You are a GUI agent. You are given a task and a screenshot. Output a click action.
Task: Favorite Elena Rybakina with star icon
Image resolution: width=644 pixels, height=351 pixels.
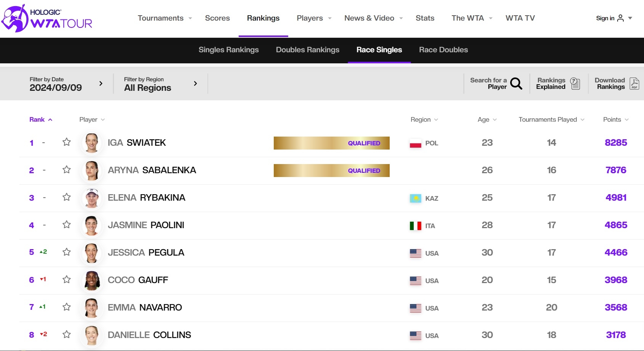(x=67, y=197)
